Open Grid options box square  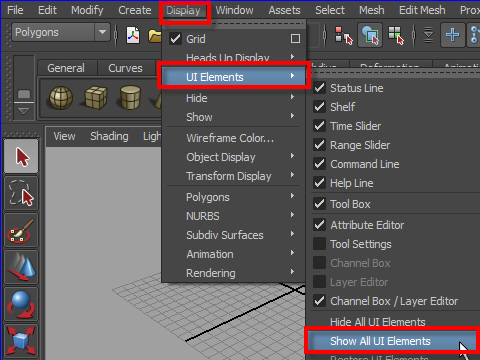[295, 39]
